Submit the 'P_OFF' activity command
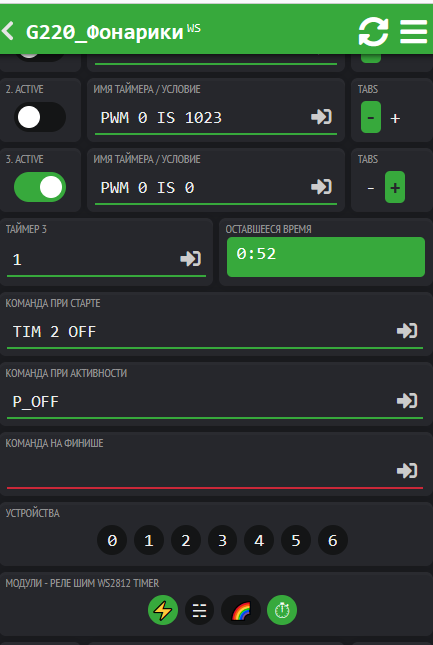 coord(407,401)
